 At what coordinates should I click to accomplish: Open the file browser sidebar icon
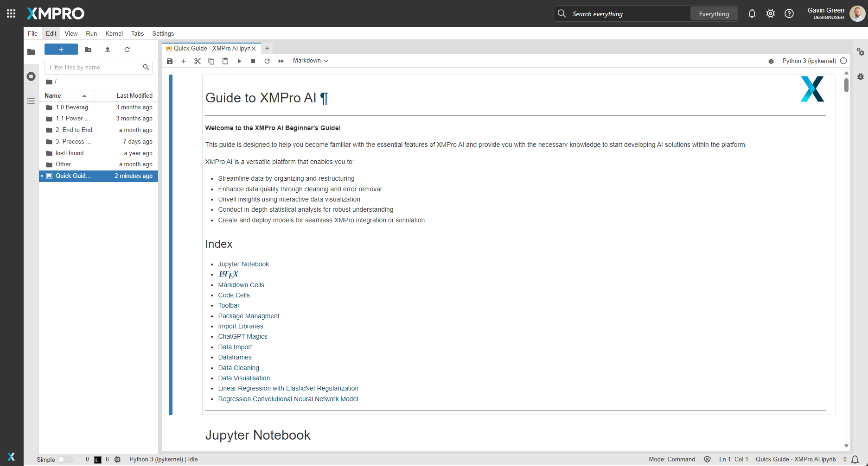point(31,52)
